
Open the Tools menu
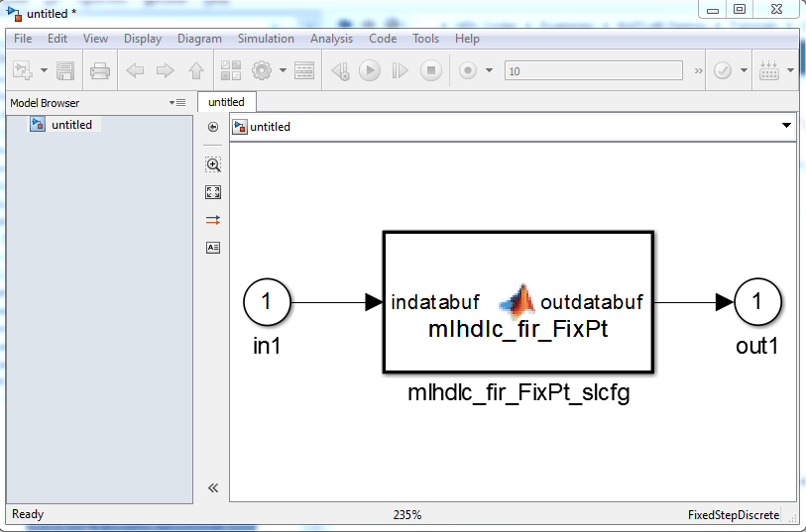pos(425,39)
